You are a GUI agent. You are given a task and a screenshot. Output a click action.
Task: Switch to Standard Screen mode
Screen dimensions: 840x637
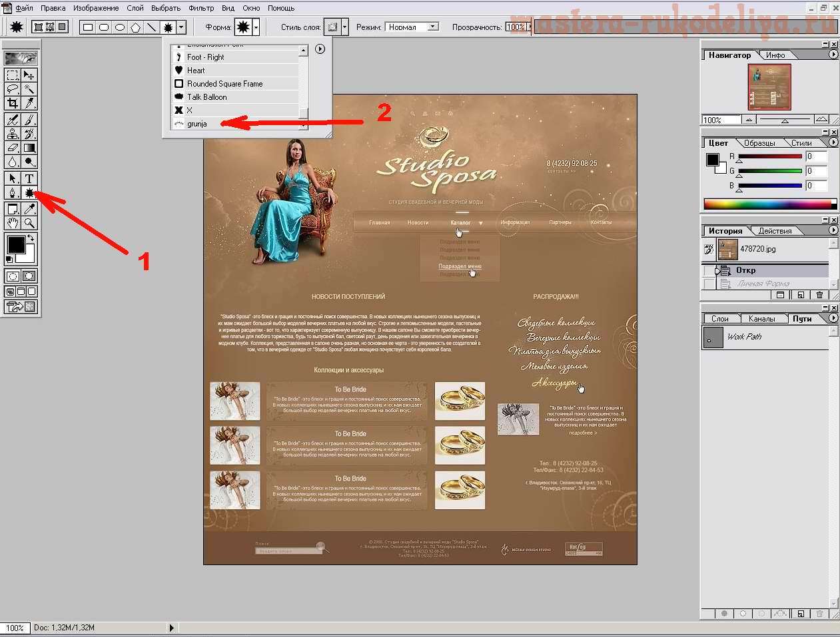point(9,292)
